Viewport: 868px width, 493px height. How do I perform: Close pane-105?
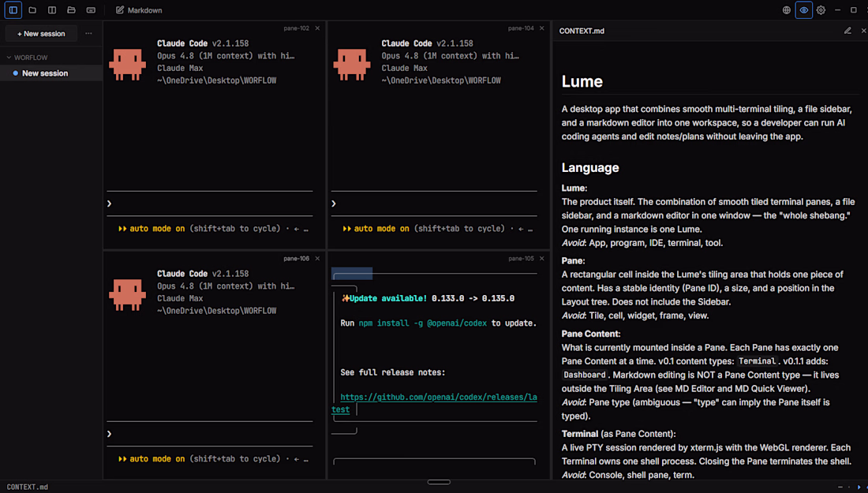coord(542,259)
